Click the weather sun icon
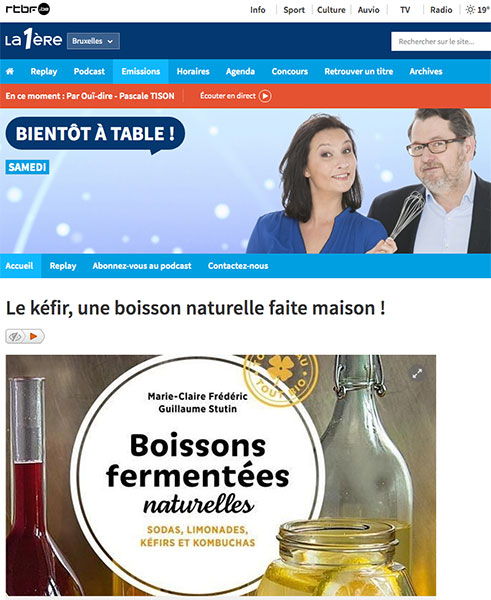Viewport: 491px width, 600px height. (x=470, y=10)
